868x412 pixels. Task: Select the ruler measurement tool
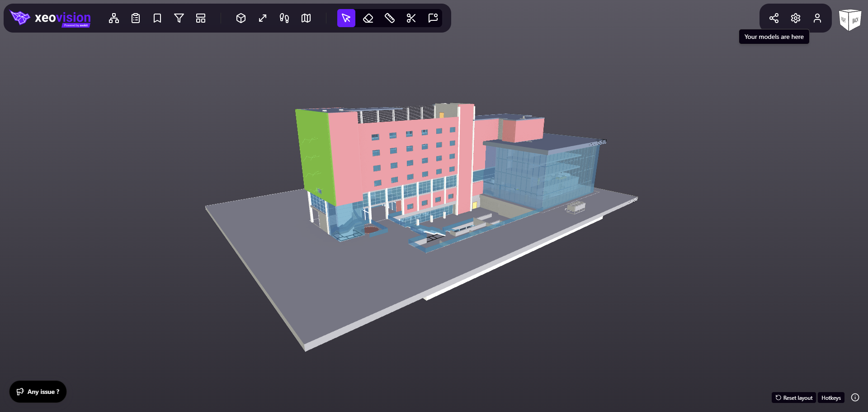pyautogui.click(x=390, y=18)
